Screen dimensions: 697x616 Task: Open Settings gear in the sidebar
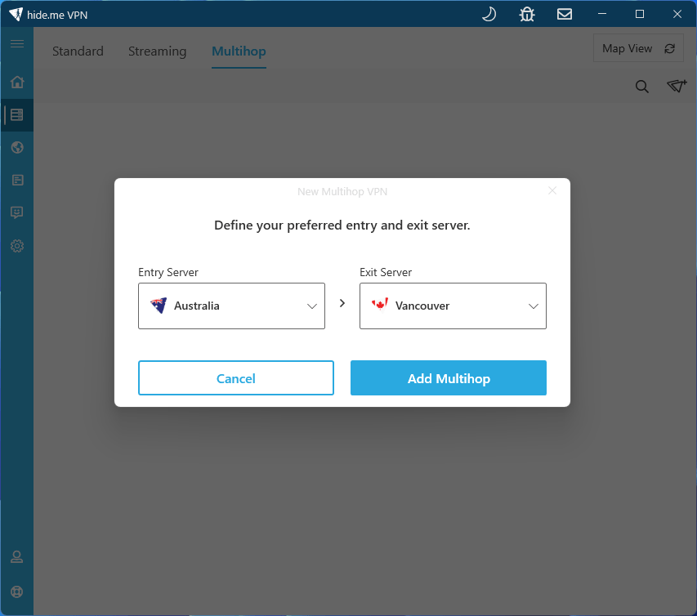click(x=17, y=246)
